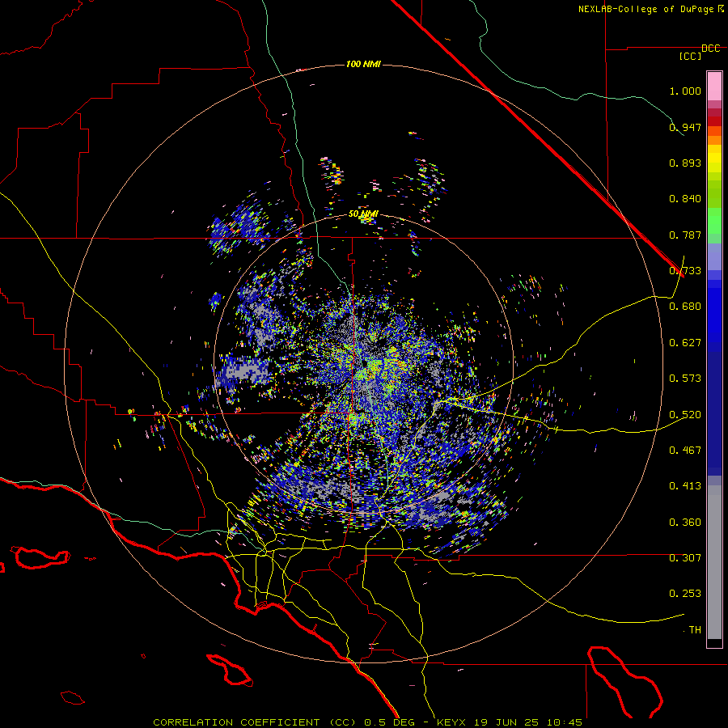Click the gray segment of the color bar
This screenshot has width=728, height=728.
(714, 562)
